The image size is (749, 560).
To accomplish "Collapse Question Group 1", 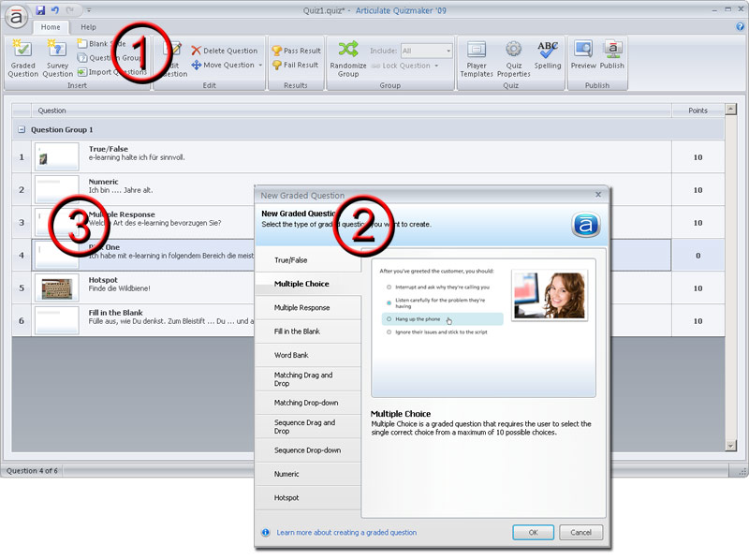I will (x=21, y=129).
